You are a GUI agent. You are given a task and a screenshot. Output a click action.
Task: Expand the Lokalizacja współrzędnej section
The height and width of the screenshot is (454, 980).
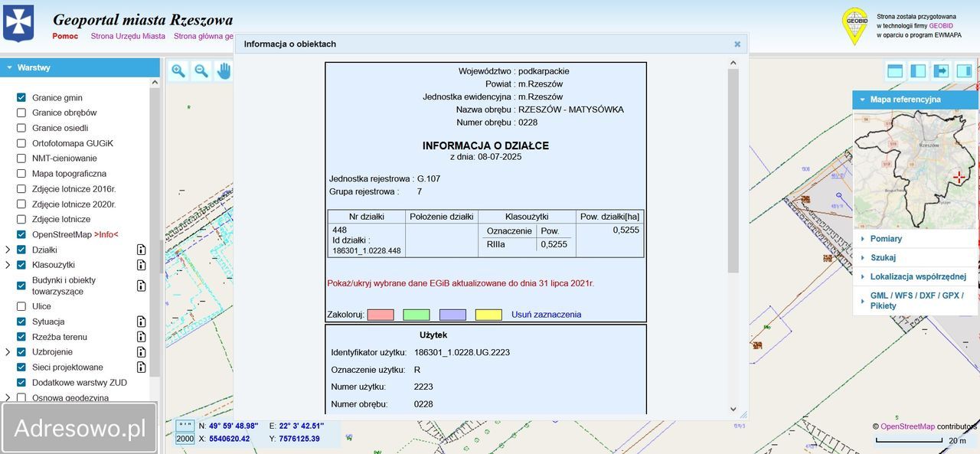[915, 276]
